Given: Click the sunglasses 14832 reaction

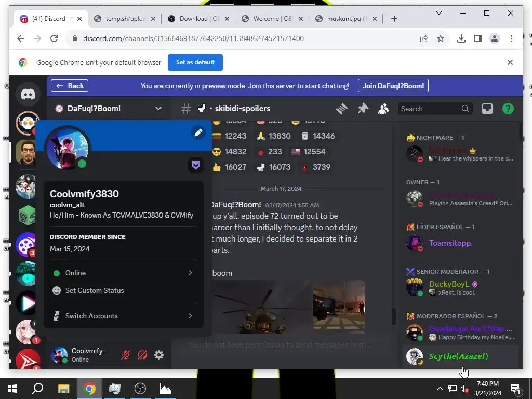Looking at the screenshot, I should pos(230,152).
